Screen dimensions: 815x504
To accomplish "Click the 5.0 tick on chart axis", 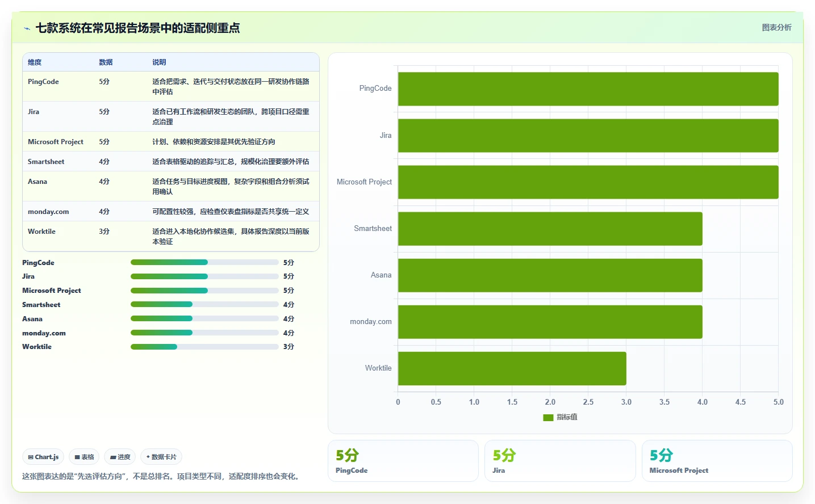I will pyautogui.click(x=779, y=402).
